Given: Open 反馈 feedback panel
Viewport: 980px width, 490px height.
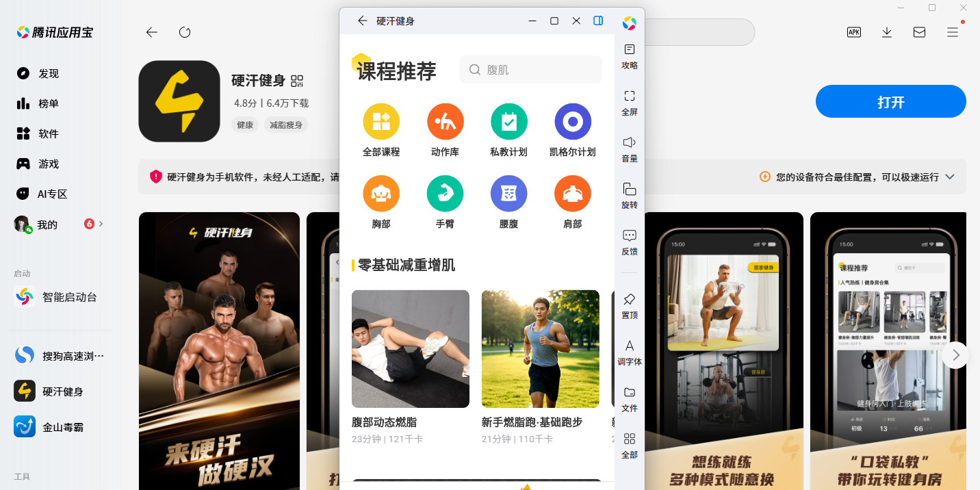Looking at the screenshot, I should 630,243.
